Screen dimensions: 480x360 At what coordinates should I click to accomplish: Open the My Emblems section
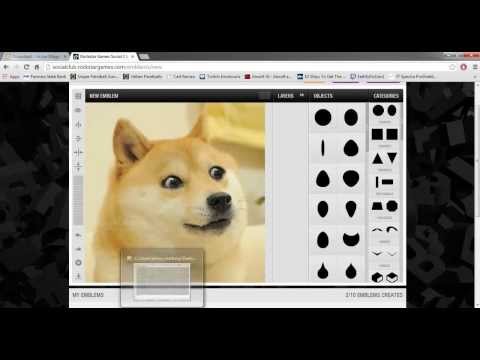coord(88,295)
